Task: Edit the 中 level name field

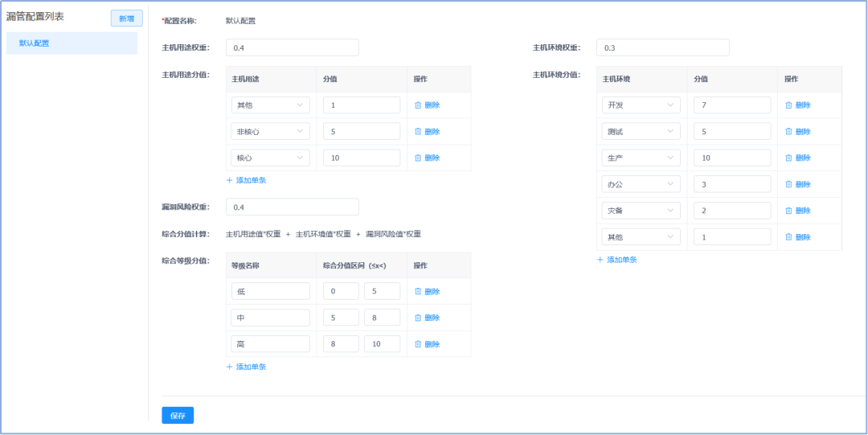Action: (x=271, y=318)
